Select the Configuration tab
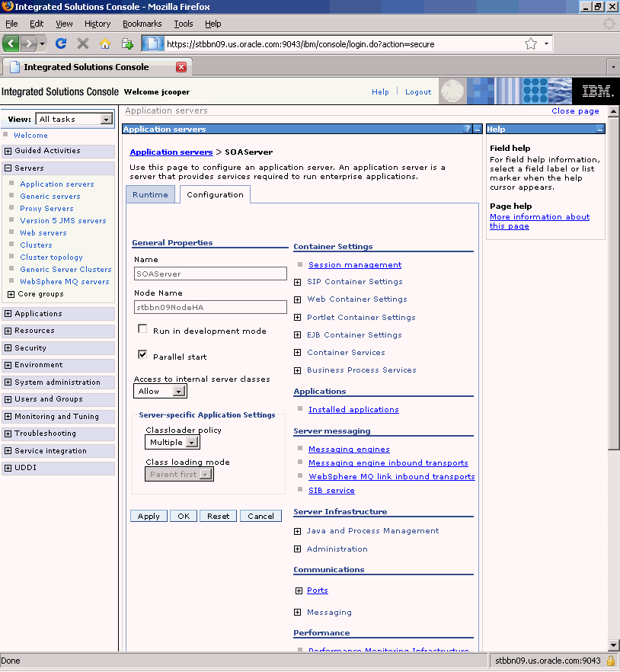 (x=215, y=194)
